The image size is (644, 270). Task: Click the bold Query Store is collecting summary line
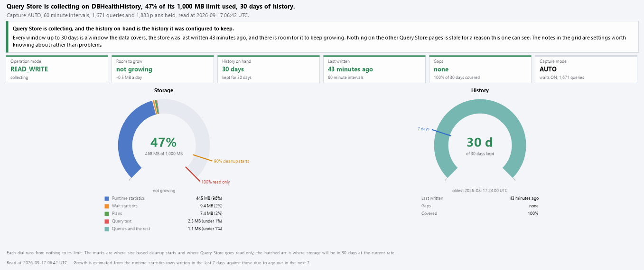coord(123,29)
